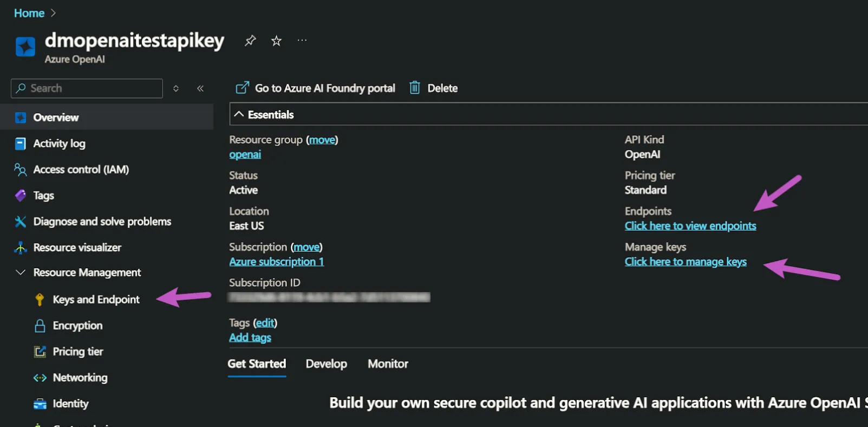Image resolution: width=868 pixels, height=427 pixels.
Task: Open Activity log in the sidebar
Action: tap(59, 144)
